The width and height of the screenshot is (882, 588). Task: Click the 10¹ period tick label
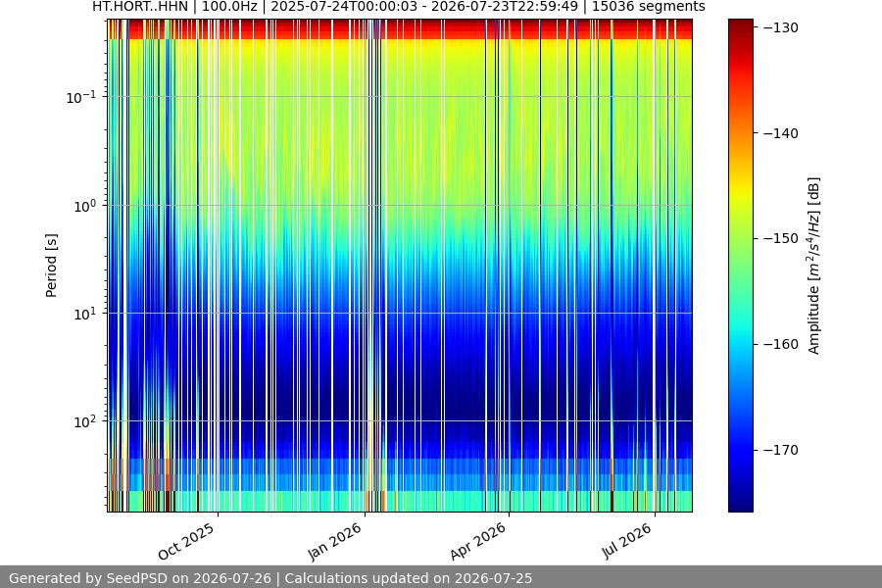coord(84,314)
